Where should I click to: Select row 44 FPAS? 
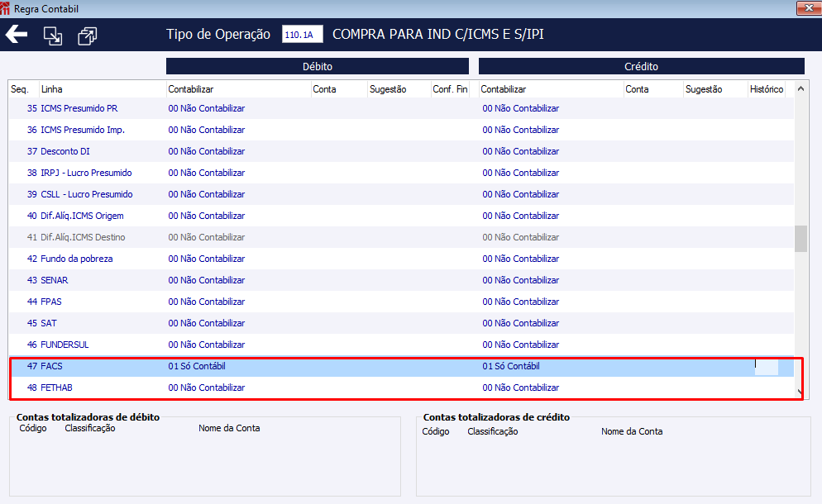point(401,302)
